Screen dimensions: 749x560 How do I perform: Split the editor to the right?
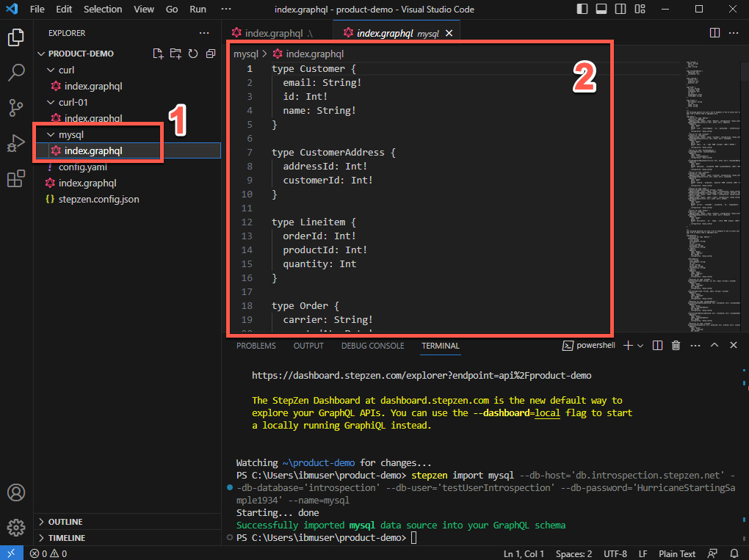point(714,33)
